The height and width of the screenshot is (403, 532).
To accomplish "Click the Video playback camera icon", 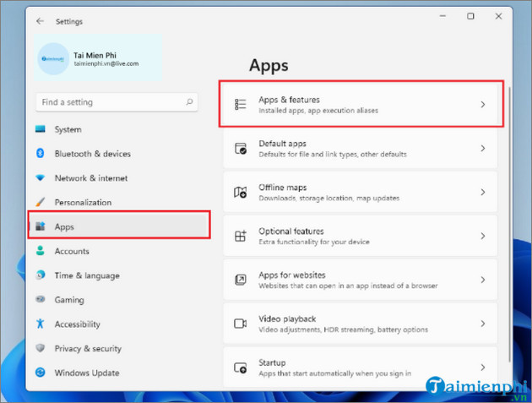I will [x=240, y=324].
